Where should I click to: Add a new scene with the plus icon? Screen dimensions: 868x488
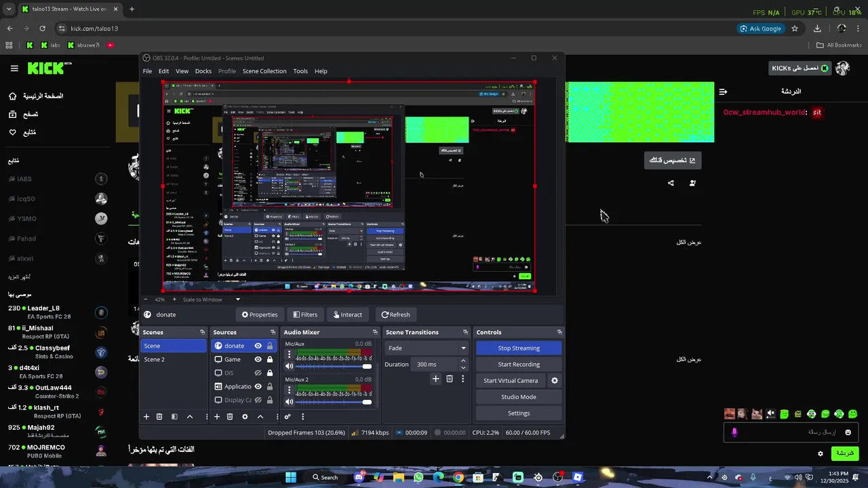tap(146, 417)
